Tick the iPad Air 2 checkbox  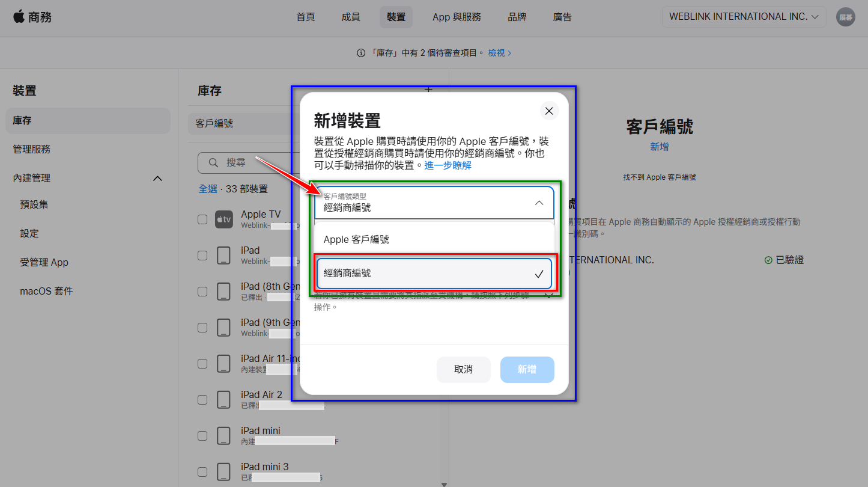click(202, 400)
